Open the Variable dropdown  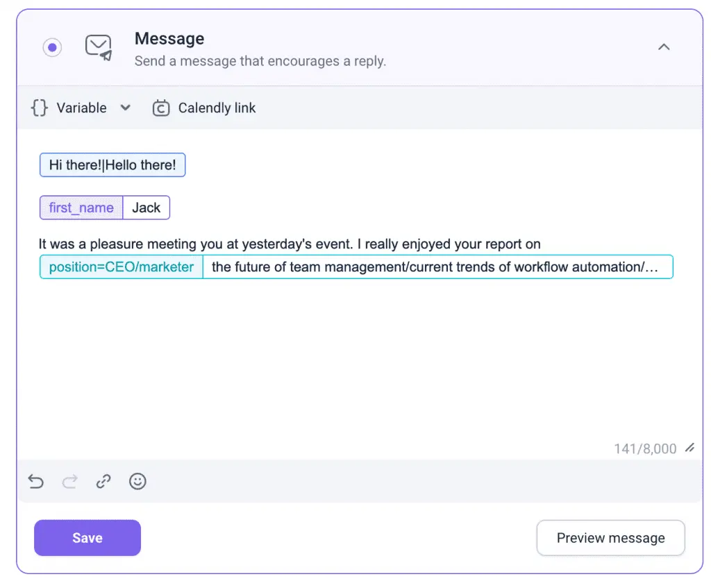81,108
